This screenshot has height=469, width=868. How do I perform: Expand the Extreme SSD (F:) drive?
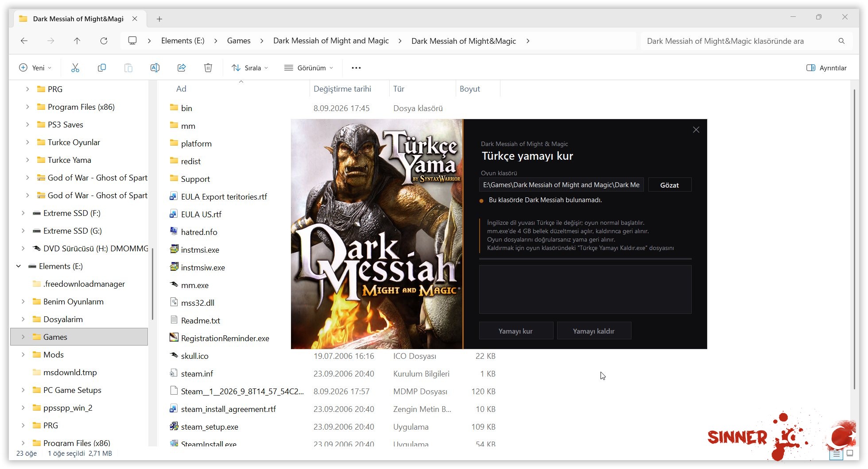click(23, 213)
